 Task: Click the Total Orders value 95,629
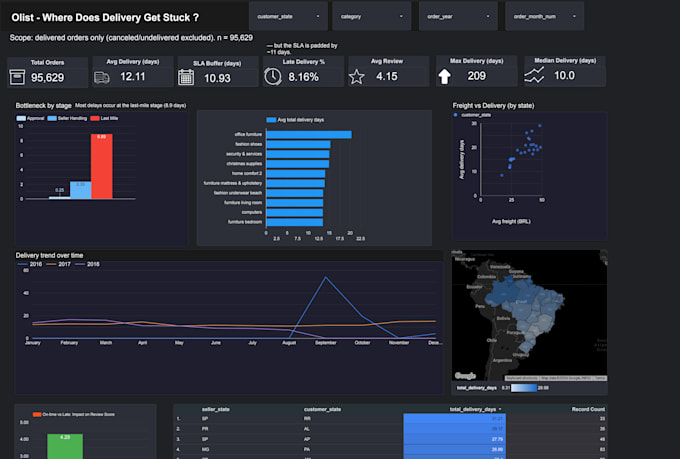(47, 78)
